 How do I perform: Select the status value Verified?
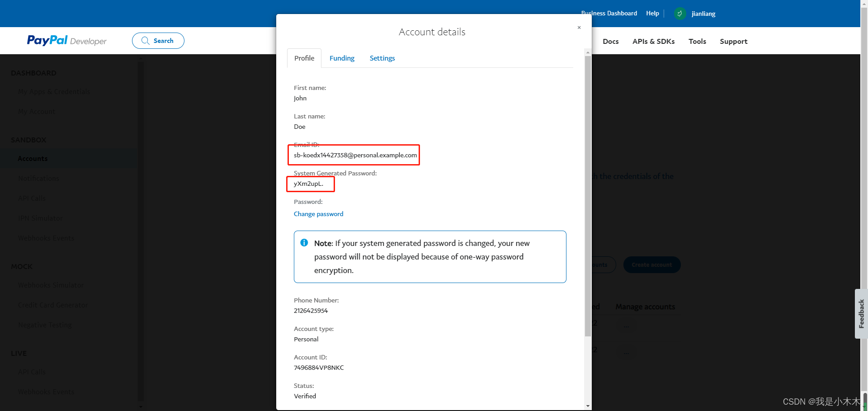tap(305, 396)
